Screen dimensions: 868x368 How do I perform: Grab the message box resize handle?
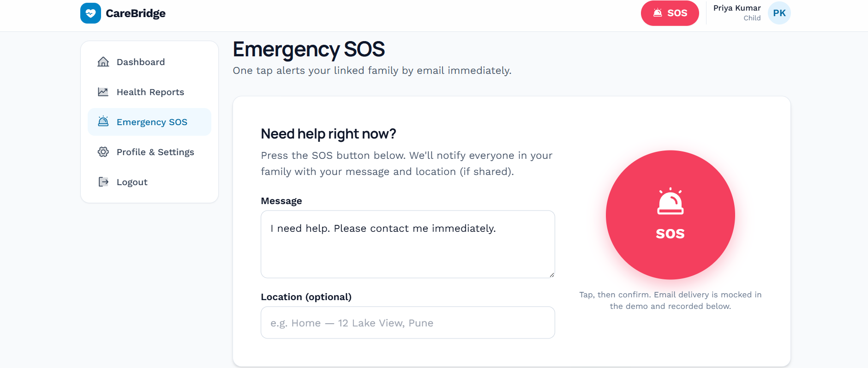click(551, 275)
